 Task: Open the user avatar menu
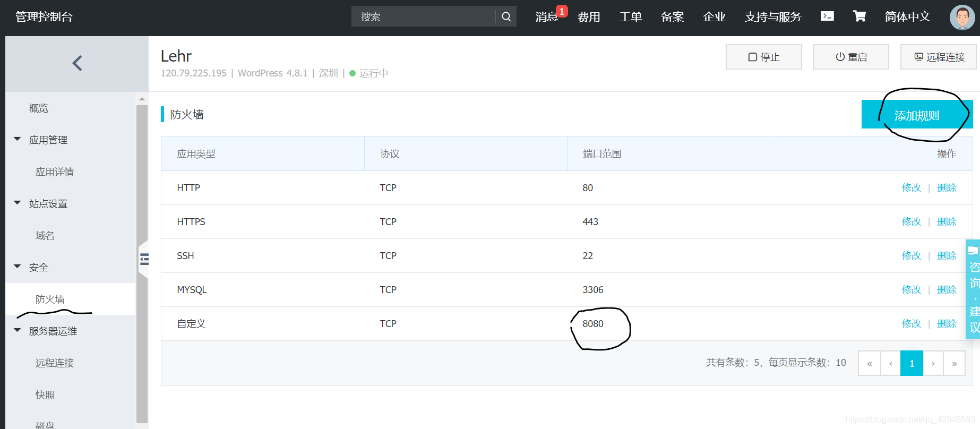(962, 17)
